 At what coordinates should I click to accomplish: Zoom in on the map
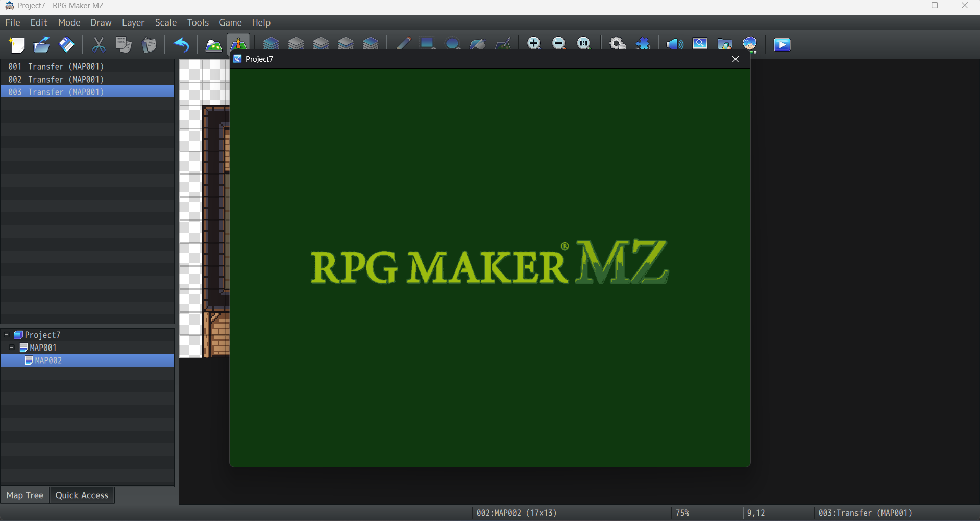tap(534, 43)
